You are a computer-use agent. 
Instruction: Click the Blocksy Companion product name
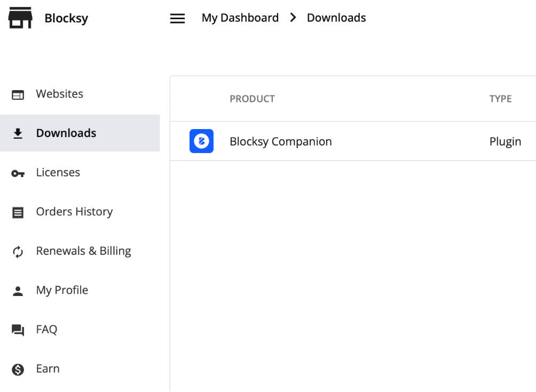click(x=281, y=141)
